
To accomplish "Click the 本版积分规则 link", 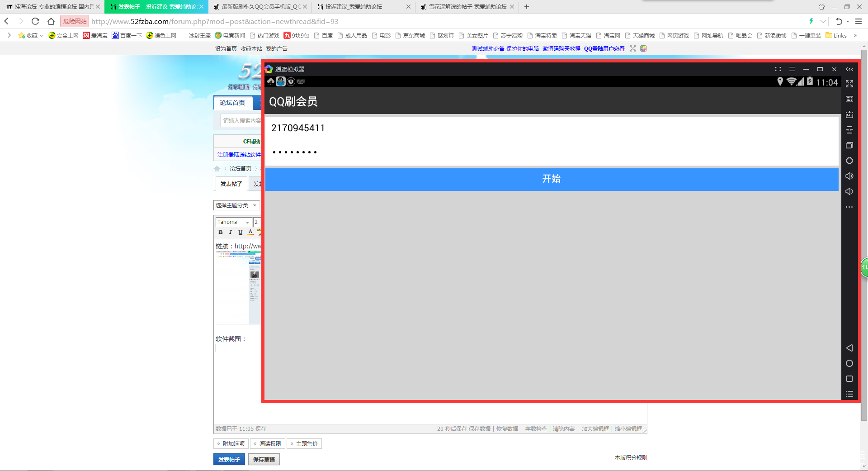I will point(631,458).
